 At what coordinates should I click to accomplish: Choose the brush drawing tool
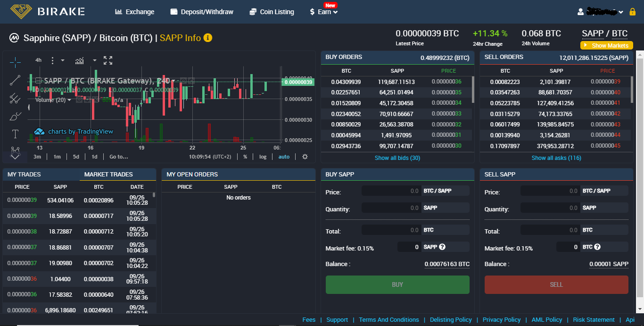pyautogui.click(x=15, y=116)
